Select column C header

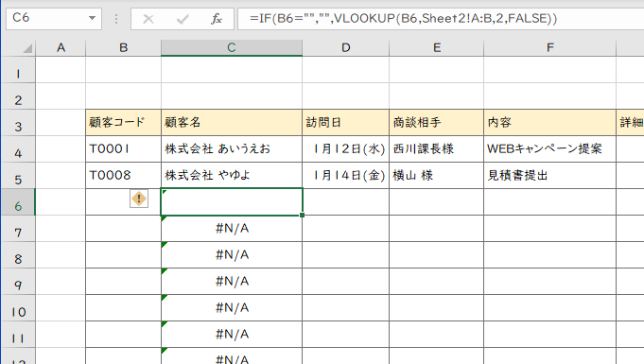tap(232, 47)
